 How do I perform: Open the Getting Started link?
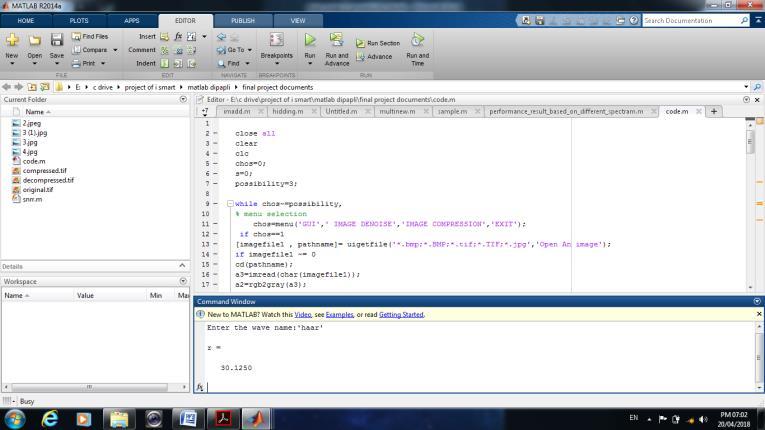click(401, 314)
